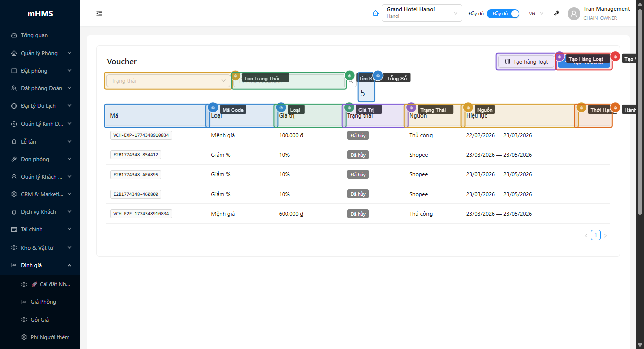The width and height of the screenshot is (644, 349).
Task: Click voucher code VCH-EXP-1774348910834
Action: click(x=141, y=135)
